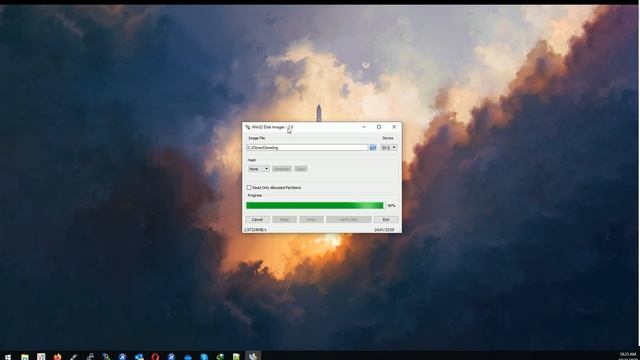Screen dimensions: 640x360
Task: Maximize the Win32 Disk Imager window
Action: (379, 127)
